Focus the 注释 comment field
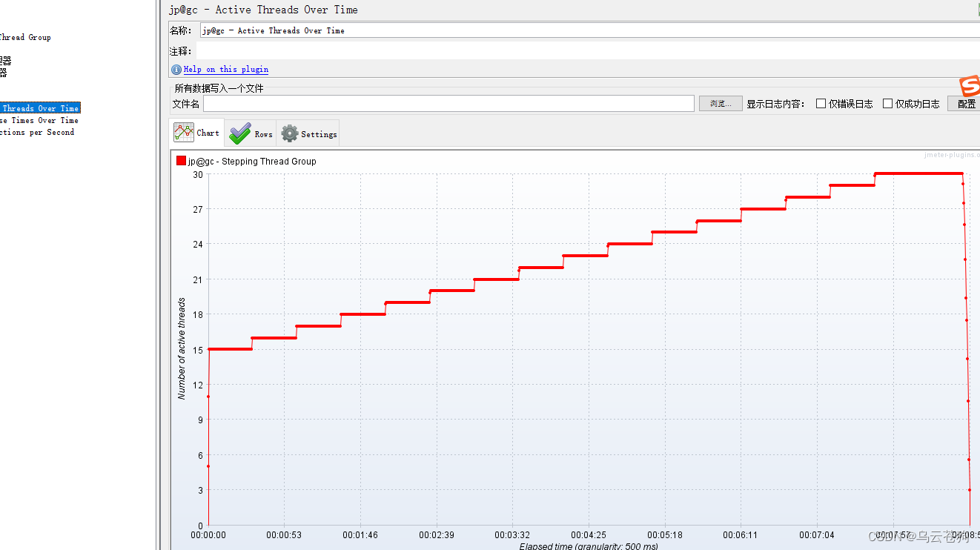This screenshot has width=980, height=550. [589, 51]
